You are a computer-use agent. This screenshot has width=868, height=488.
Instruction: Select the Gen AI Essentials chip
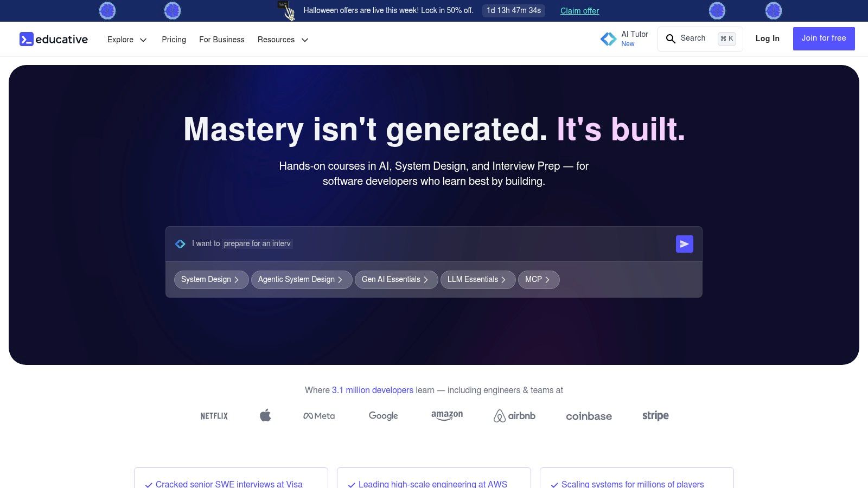[x=396, y=279]
